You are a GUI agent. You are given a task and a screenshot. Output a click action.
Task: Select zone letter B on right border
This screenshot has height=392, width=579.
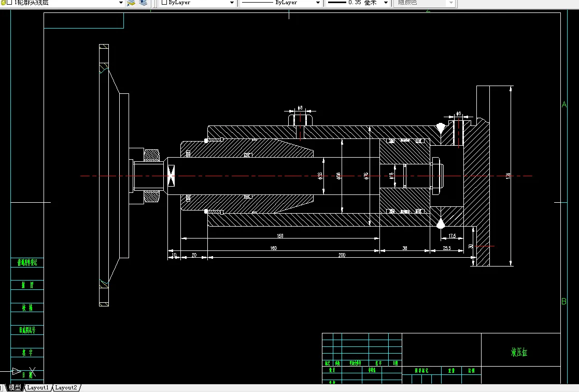(x=564, y=301)
